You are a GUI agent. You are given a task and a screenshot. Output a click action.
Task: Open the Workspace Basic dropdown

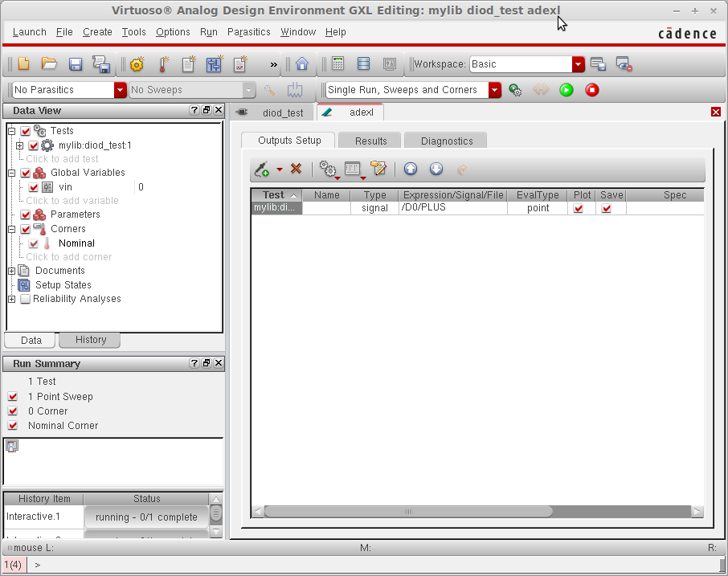[578, 64]
